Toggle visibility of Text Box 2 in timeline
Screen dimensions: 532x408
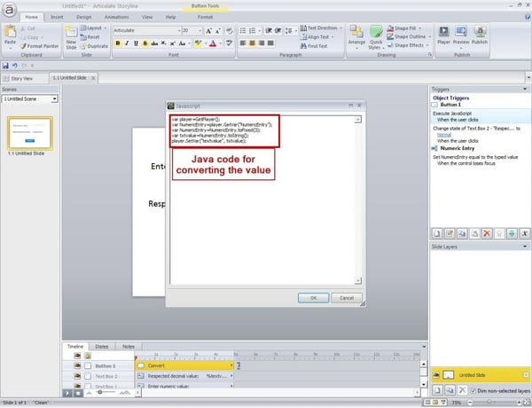tap(77, 376)
